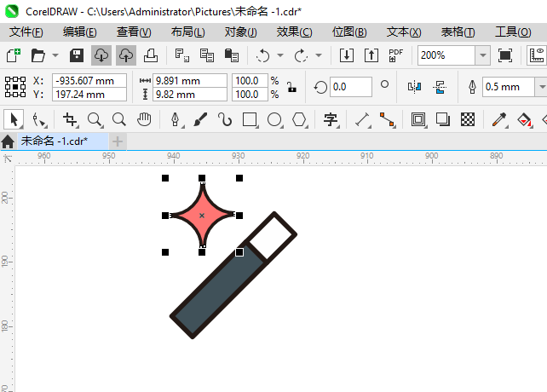This screenshot has height=392, width=547.
Task: Select the Pick arrow tool
Action: [14, 119]
